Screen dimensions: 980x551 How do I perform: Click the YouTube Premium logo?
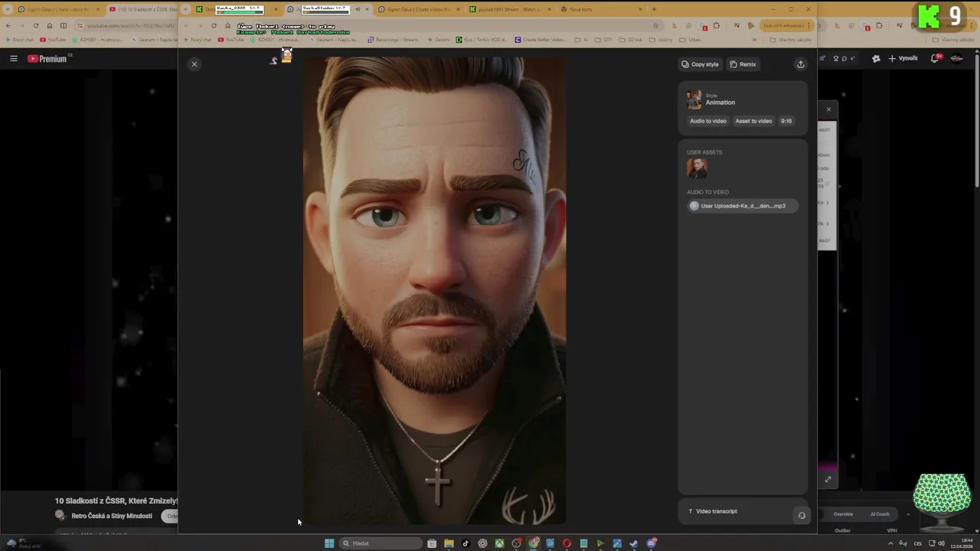click(x=48, y=58)
